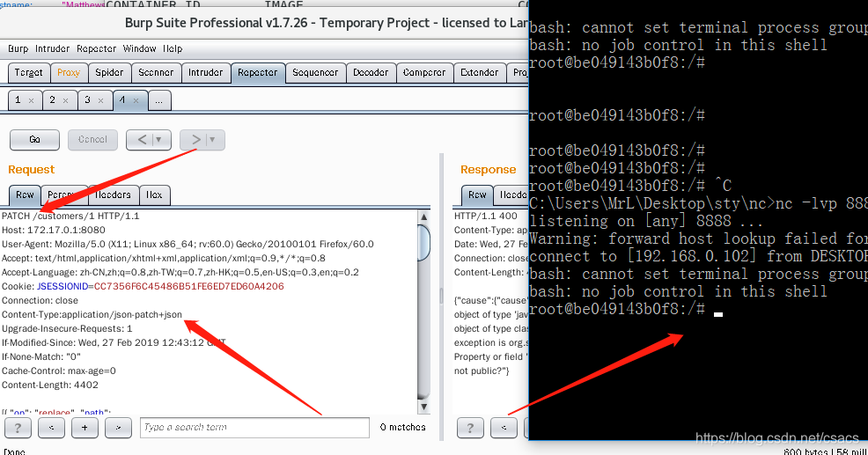Switch to the Scanner tab

156,72
